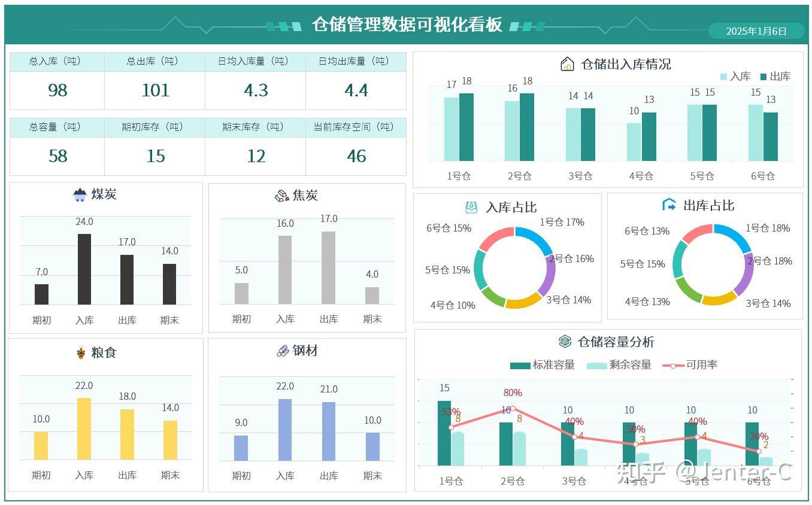
Task: Select the 期初库存 value 15
Action: tap(155, 156)
